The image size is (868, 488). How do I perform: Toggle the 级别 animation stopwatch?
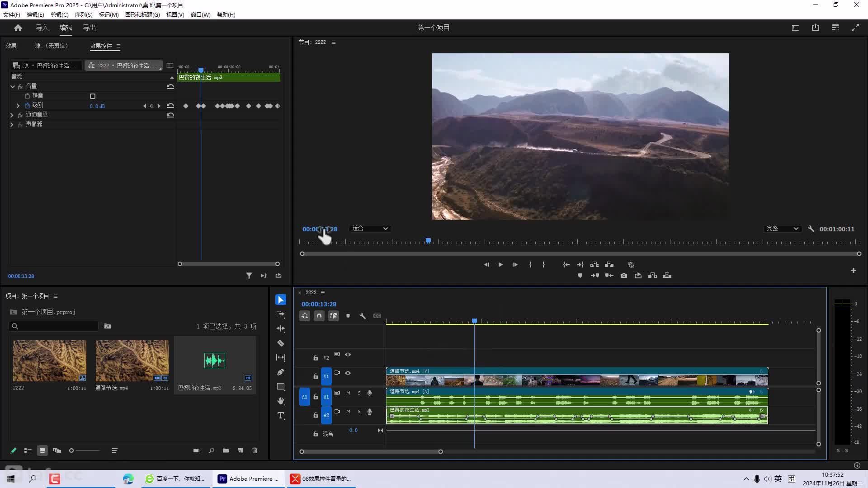click(28, 105)
